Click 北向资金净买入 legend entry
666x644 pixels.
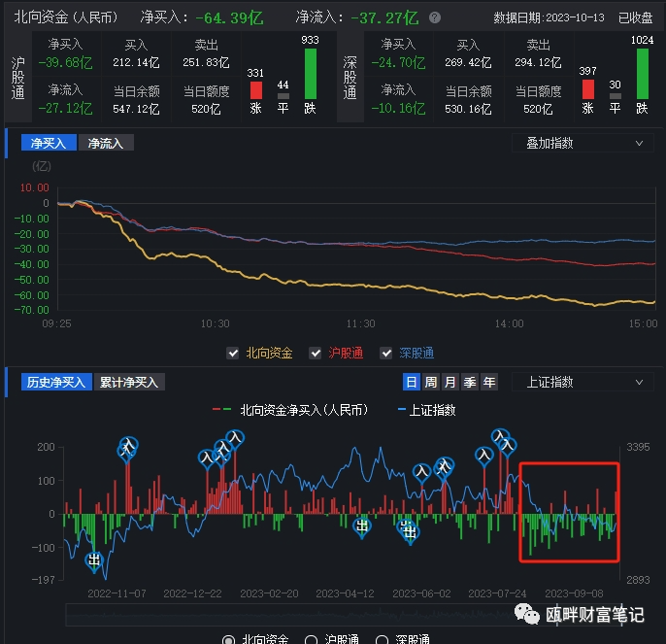[290, 410]
